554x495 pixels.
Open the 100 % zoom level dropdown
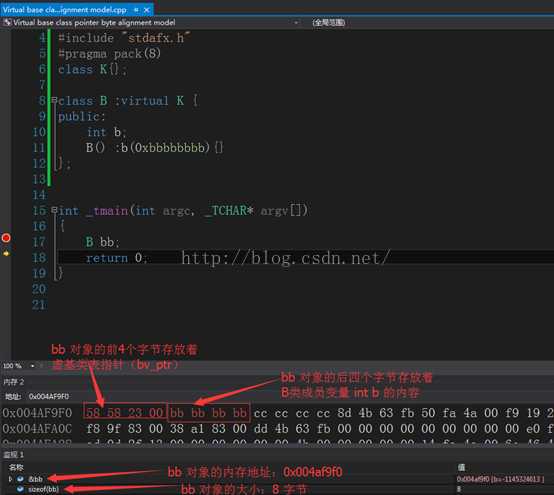click(33, 366)
